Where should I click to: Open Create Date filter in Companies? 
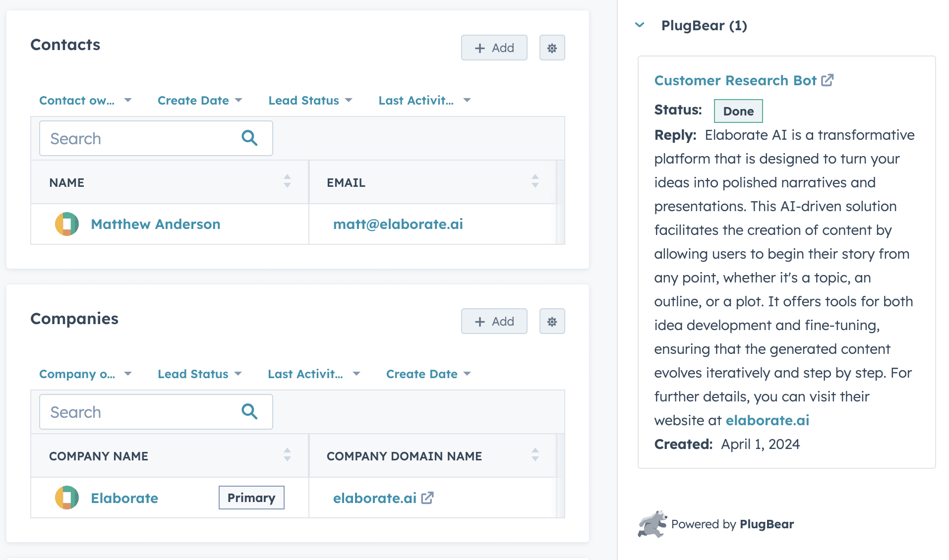[x=428, y=374]
